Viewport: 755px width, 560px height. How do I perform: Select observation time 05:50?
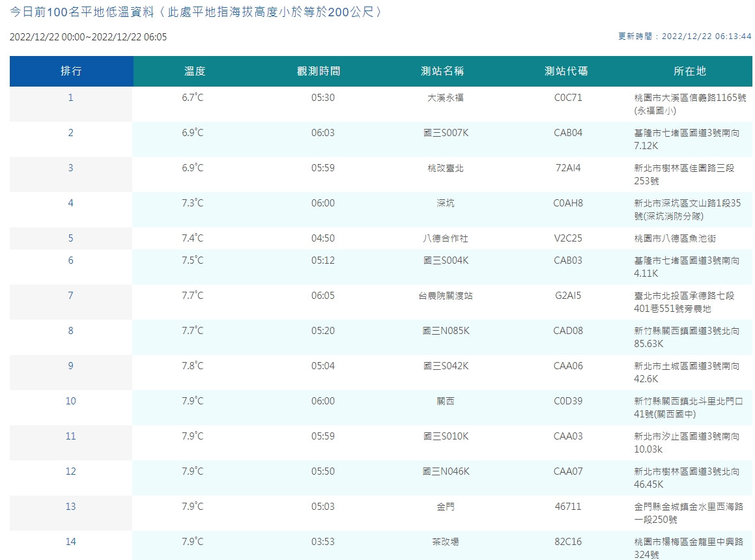pos(322,471)
